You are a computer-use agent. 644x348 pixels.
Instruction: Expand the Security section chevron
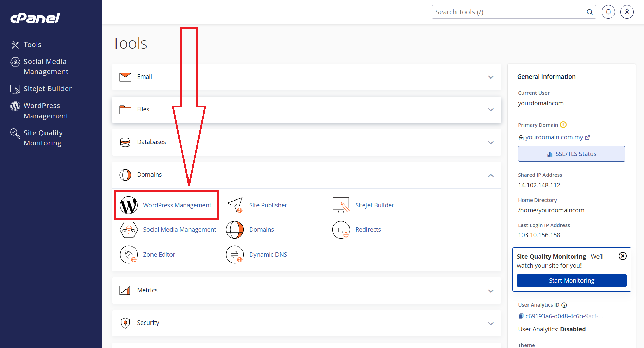coord(491,324)
